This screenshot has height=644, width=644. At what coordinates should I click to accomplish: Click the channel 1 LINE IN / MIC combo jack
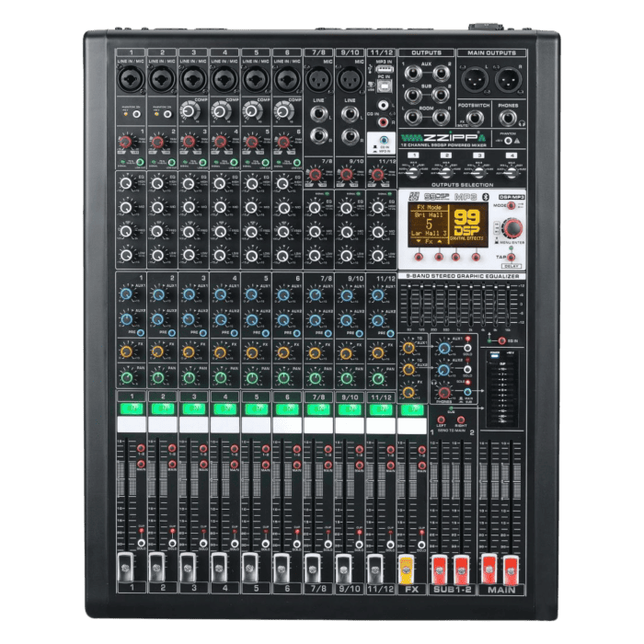point(130,78)
